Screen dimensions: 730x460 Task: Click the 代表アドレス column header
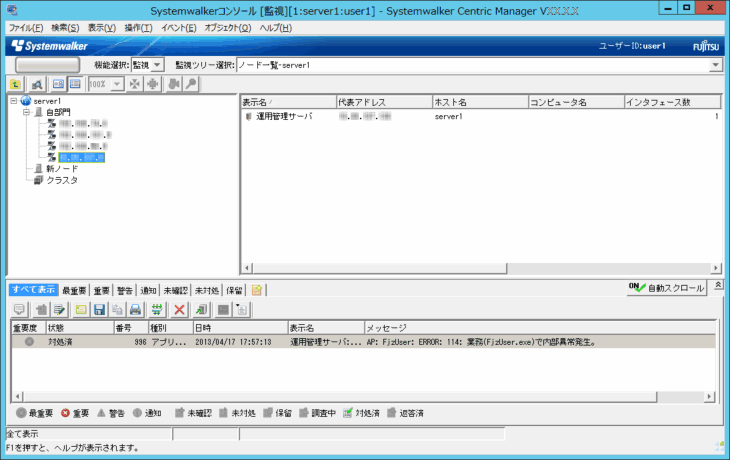click(x=385, y=102)
